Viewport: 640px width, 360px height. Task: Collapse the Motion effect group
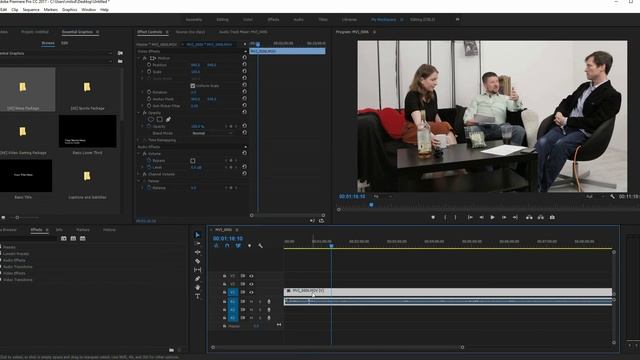pos(139,58)
